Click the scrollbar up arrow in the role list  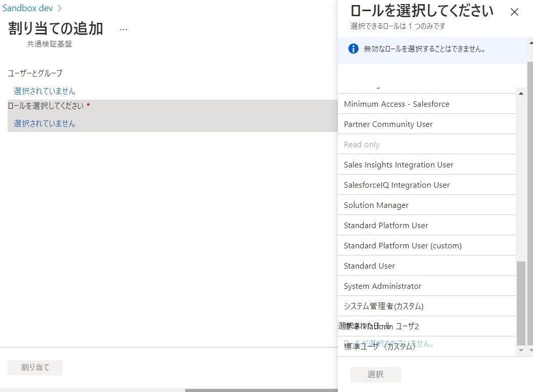click(522, 93)
